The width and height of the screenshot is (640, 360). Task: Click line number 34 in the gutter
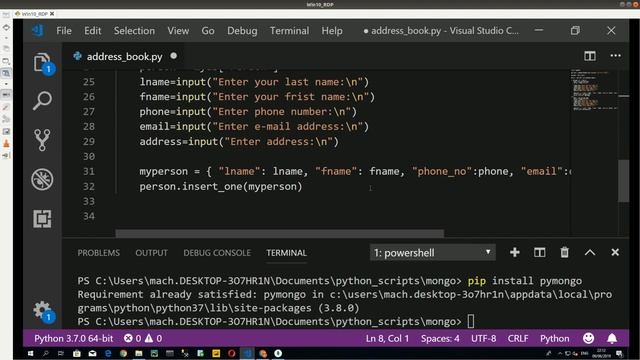point(89,216)
